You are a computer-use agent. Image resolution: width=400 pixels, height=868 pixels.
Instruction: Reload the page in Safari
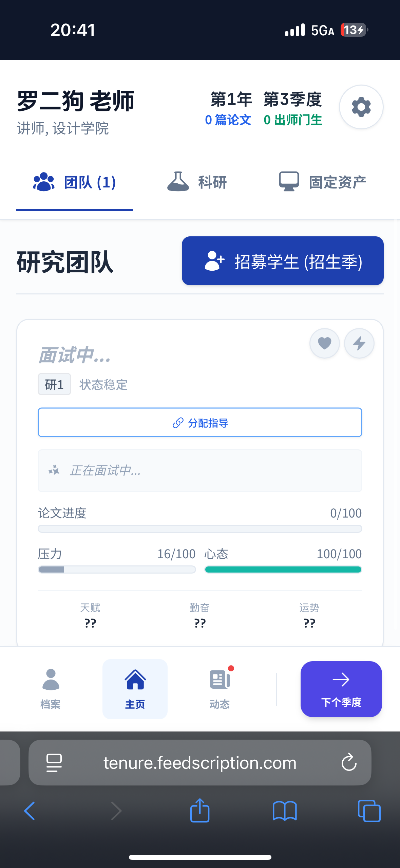pyautogui.click(x=349, y=763)
